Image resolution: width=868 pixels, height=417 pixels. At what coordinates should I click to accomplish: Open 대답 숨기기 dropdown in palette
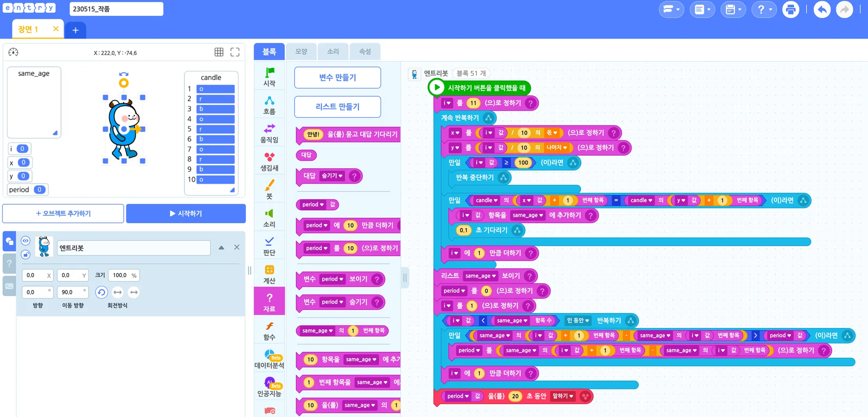(332, 176)
